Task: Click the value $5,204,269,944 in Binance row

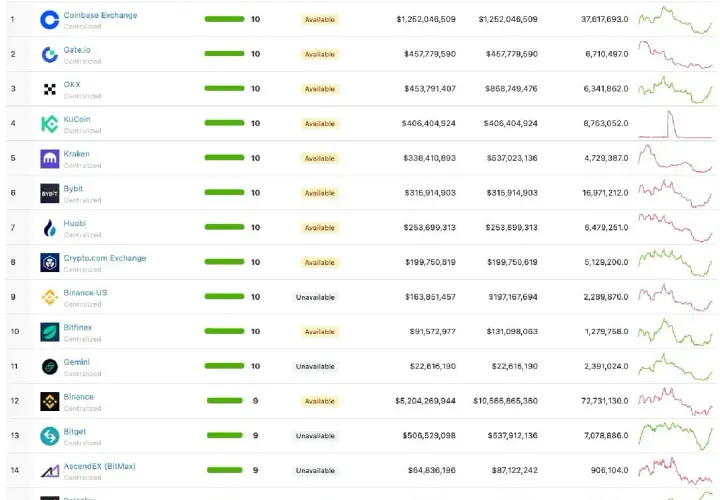Action: click(x=425, y=401)
